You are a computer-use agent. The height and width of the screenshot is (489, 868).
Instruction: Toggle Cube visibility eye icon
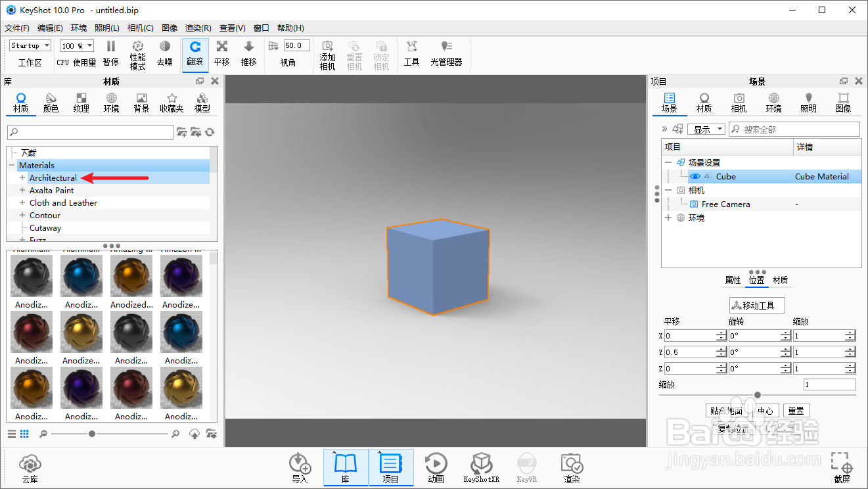pyautogui.click(x=695, y=176)
